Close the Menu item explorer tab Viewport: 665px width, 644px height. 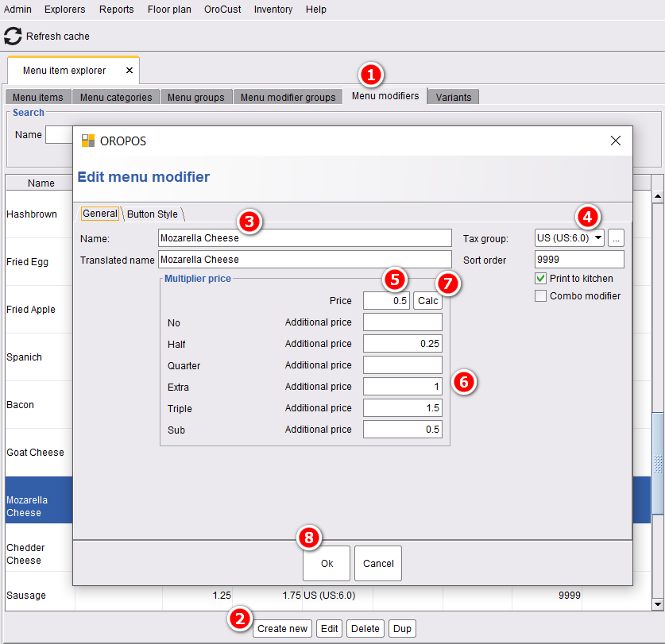(130, 71)
